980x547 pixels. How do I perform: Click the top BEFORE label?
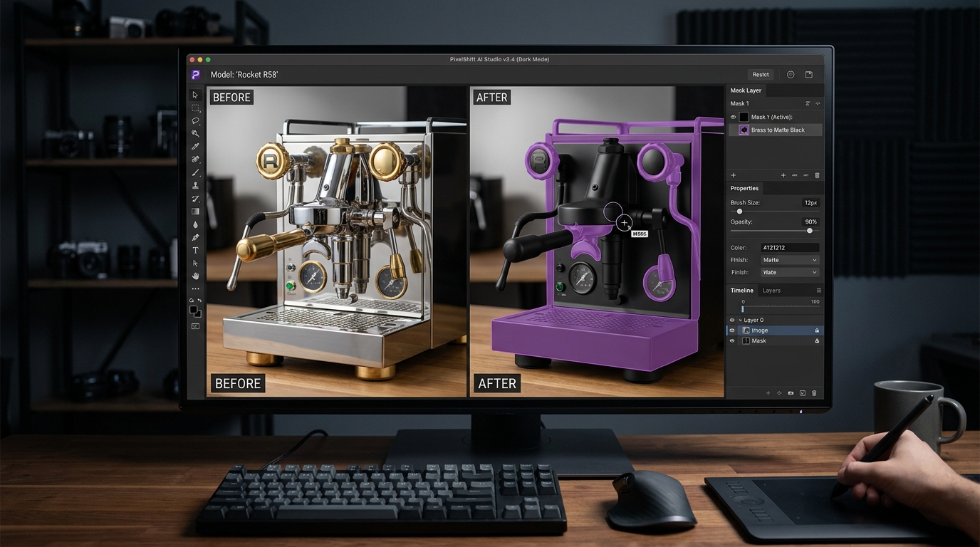point(231,97)
